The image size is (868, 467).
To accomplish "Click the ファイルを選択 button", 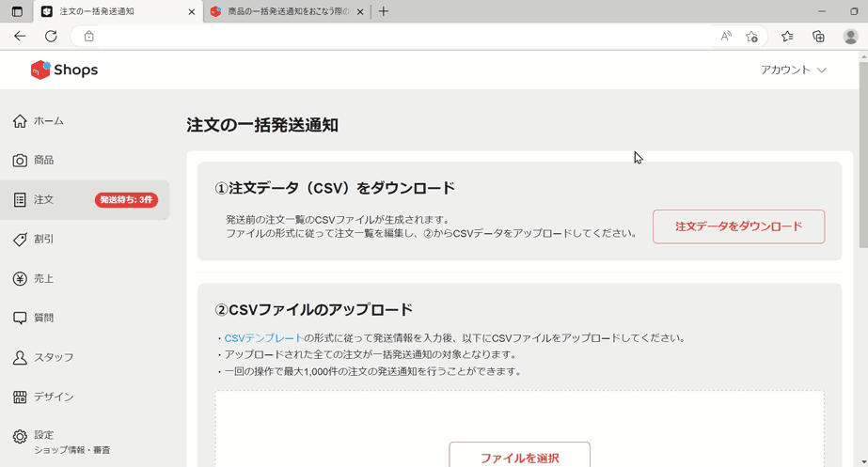I will [x=519, y=457].
